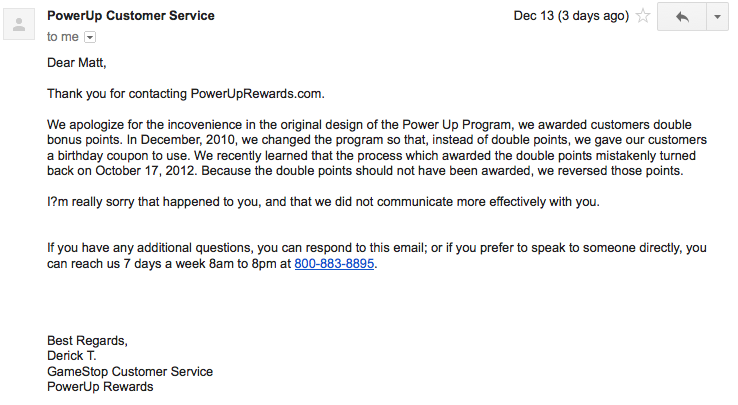Click the 'December, 2010' text in body
This screenshot has height=405, width=738.
click(x=188, y=140)
